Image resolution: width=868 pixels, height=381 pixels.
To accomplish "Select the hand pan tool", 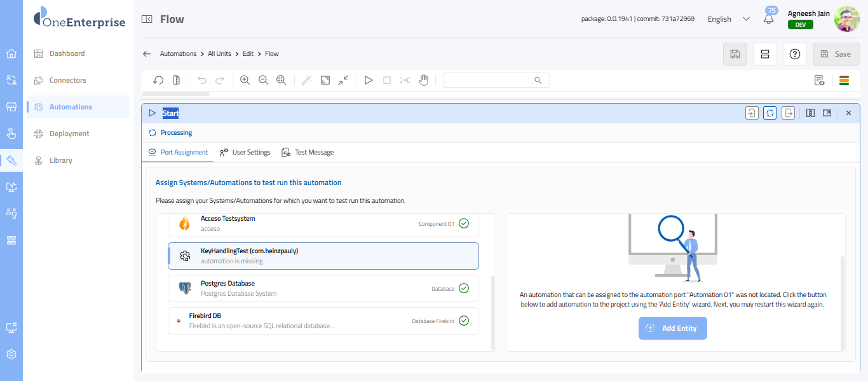I will point(423,80).
